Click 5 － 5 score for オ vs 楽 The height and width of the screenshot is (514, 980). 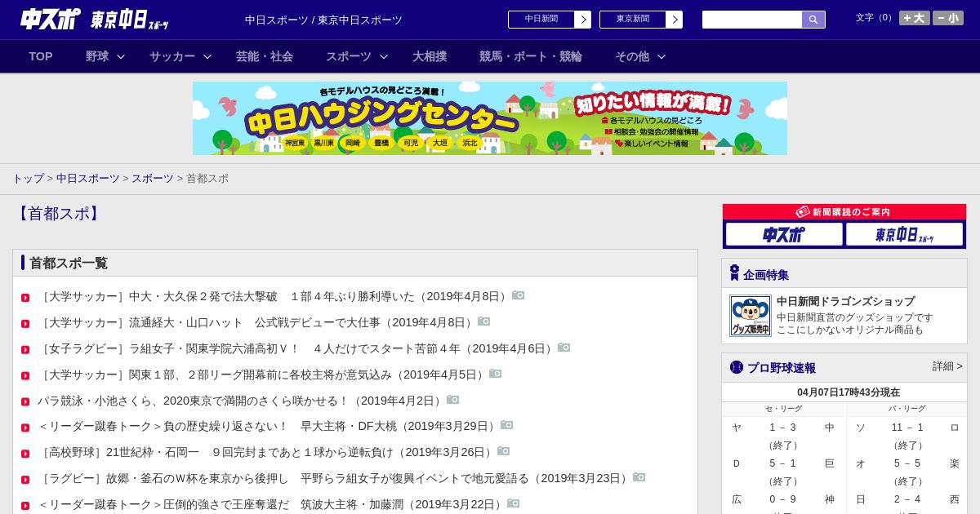pos(907,463)
